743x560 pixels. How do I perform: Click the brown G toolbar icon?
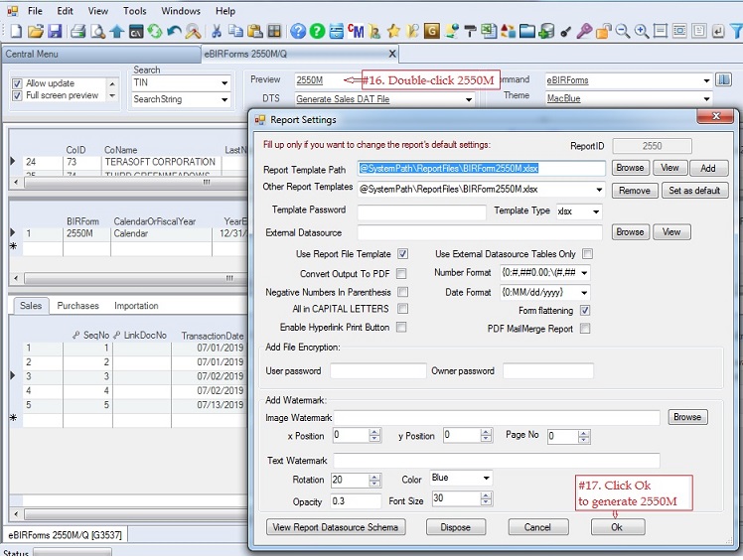(x=432, y=32)
